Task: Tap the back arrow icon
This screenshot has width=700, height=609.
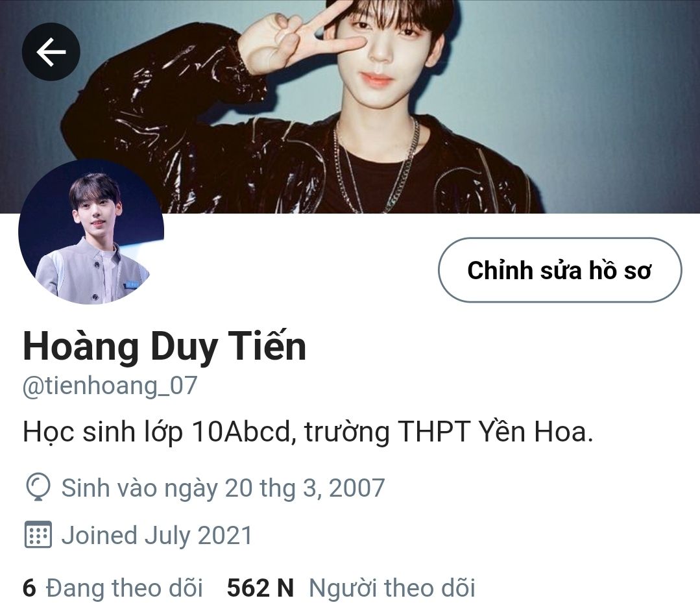Action: (x=51, y=51)
